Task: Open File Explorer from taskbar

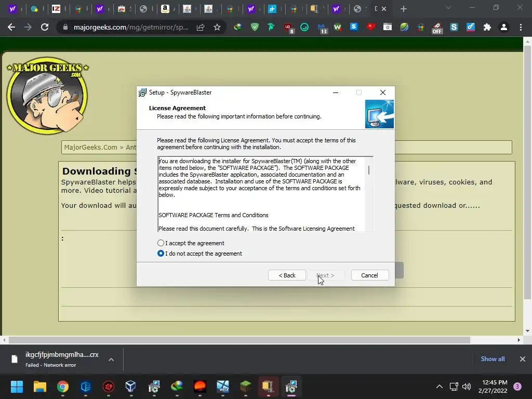Action: click(x=39, y=387)
